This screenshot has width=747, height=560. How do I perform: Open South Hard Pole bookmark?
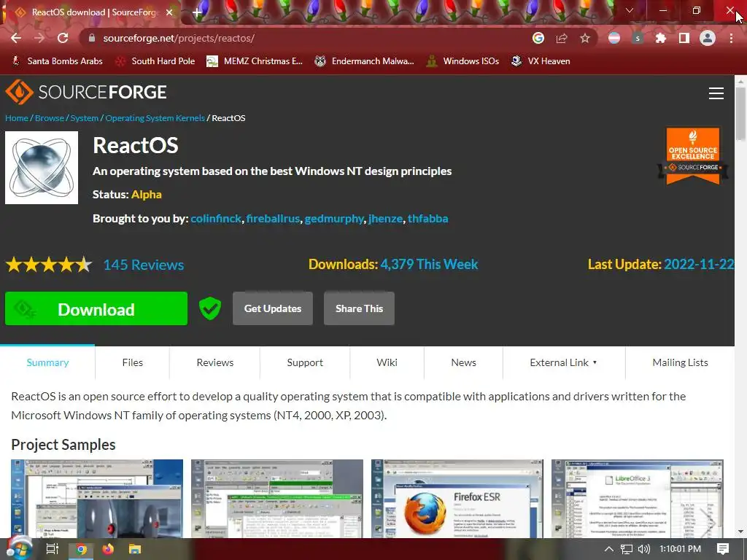156,61
